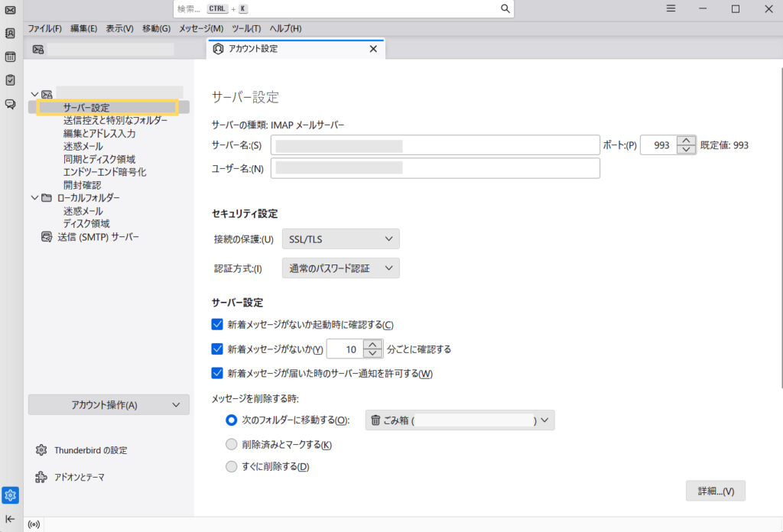Image resolution: width=783 pixels, height=532 pixels.
Task: Open the Calendar space icon
Action: (11, 57)
